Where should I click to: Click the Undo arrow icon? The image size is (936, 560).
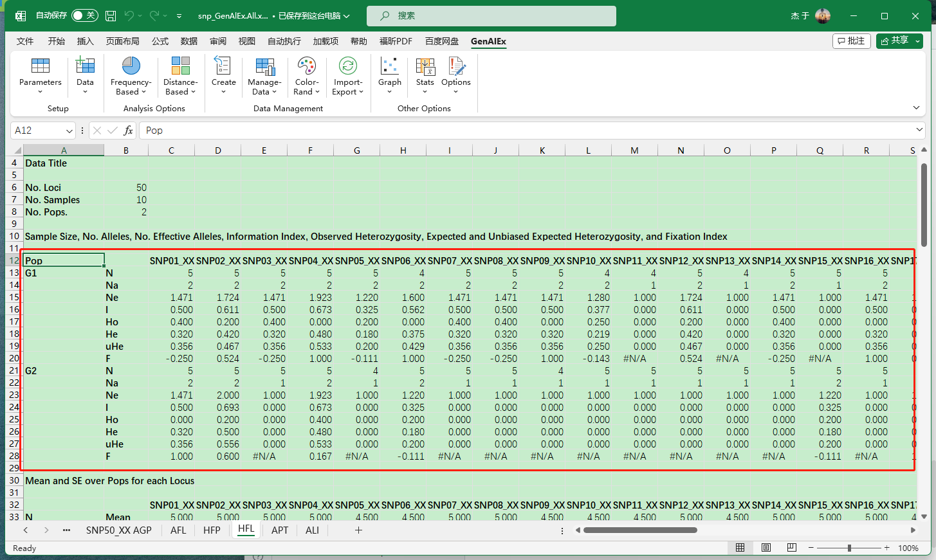point(129,15)
